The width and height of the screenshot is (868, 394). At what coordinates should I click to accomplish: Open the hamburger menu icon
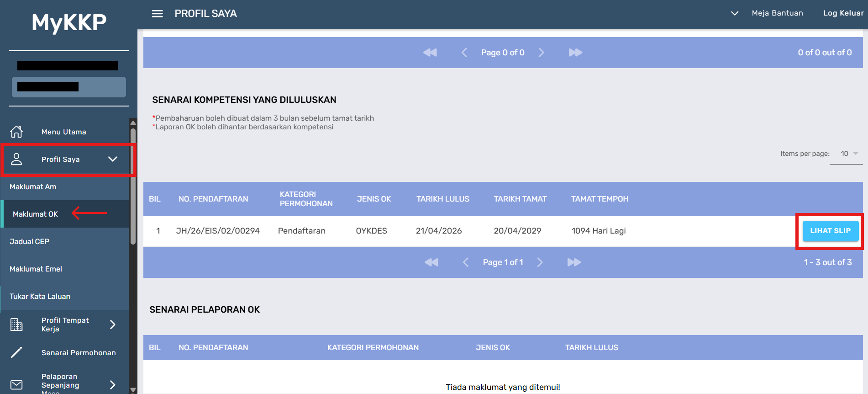(157, 14)
